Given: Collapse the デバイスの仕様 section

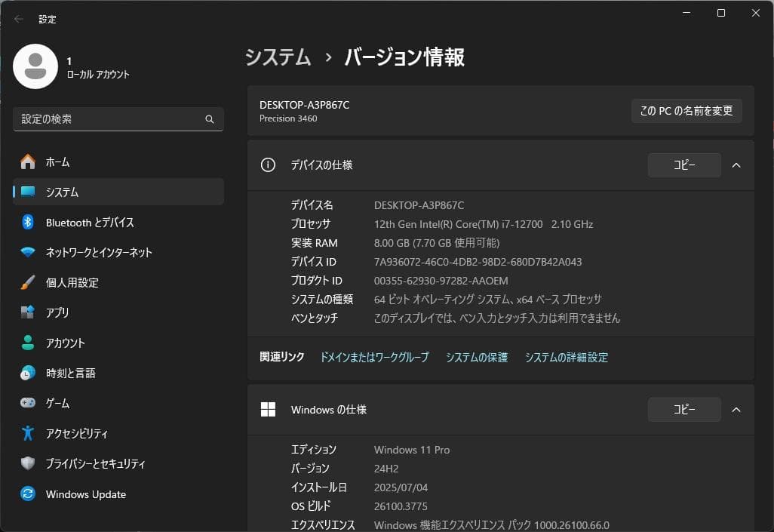Looking at the screenshot, I should pyautogui.click(x=736, y=165).
